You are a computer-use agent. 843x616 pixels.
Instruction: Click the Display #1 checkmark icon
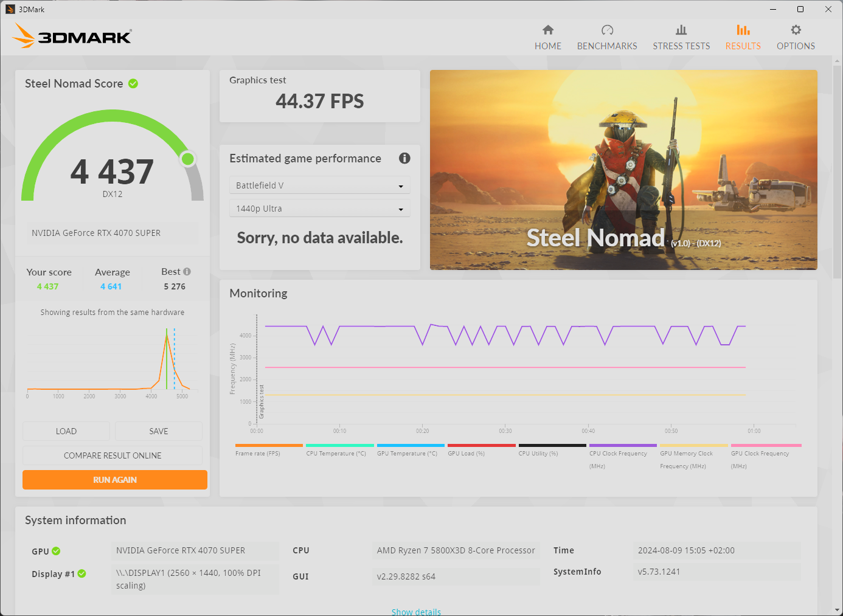[82, 573]
